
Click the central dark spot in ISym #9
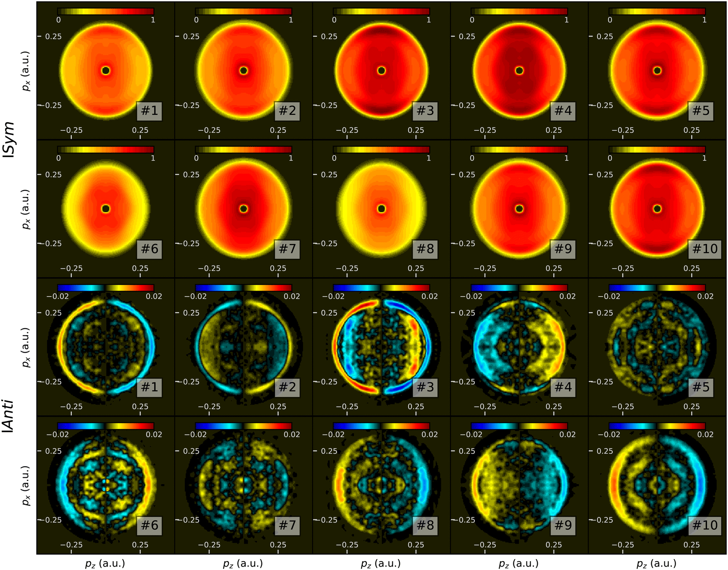tap(519, 209)
